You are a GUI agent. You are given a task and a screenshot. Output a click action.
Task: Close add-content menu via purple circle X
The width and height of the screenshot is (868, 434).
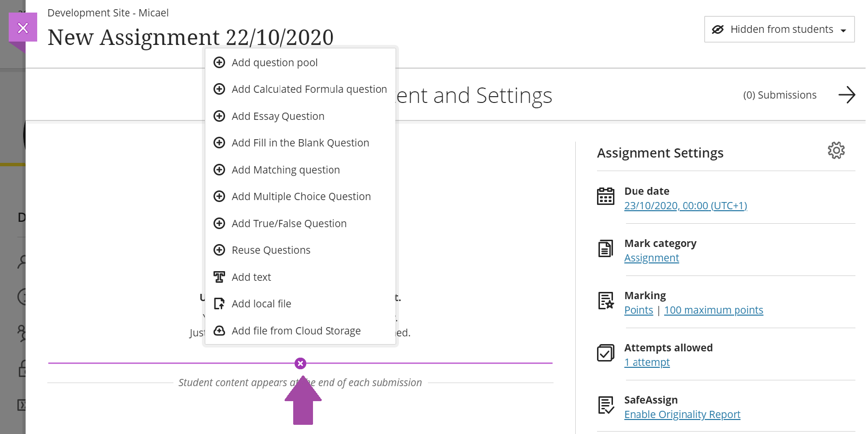[x=300, y=363]
